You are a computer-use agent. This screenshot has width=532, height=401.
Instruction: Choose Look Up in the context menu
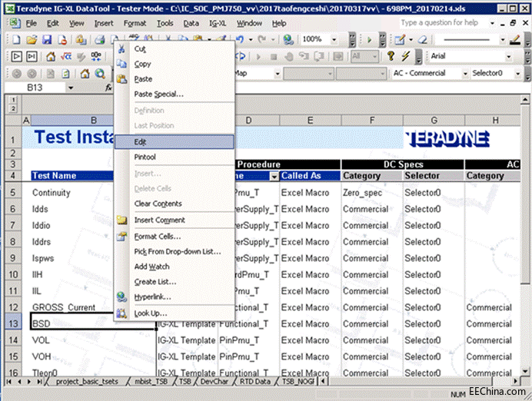[174, 313]
